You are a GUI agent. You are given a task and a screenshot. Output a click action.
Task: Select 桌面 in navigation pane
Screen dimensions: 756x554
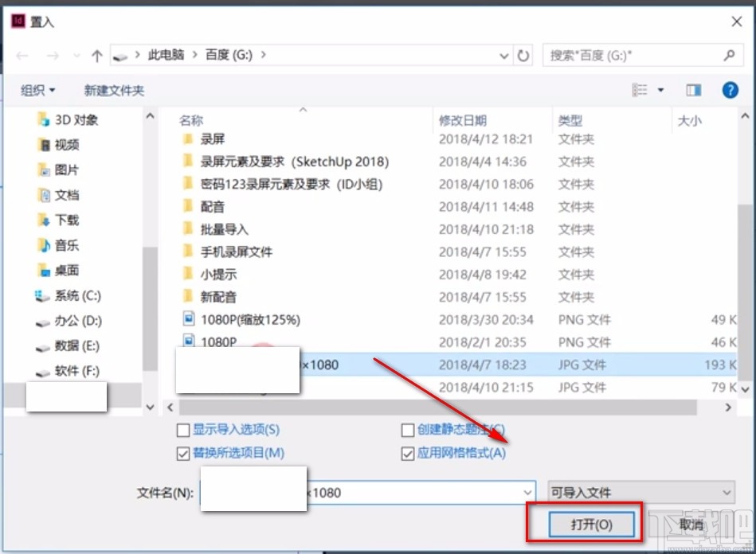(x=58, y=270)
